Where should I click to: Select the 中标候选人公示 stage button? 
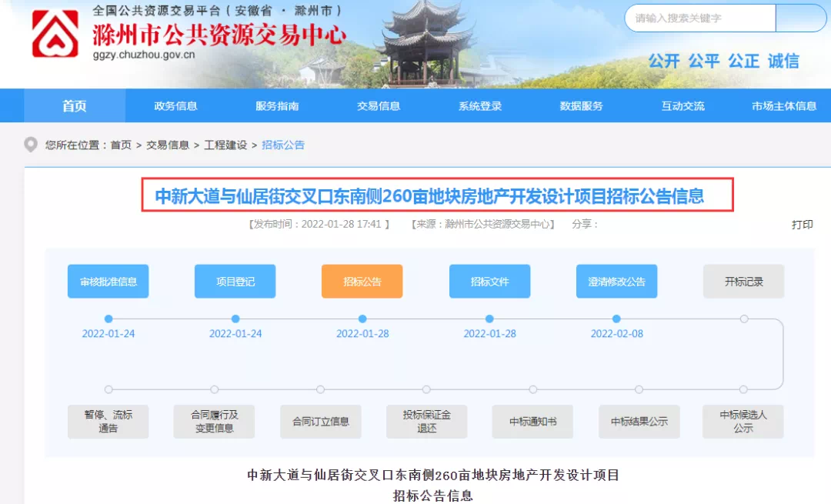(x=743, y=421)
